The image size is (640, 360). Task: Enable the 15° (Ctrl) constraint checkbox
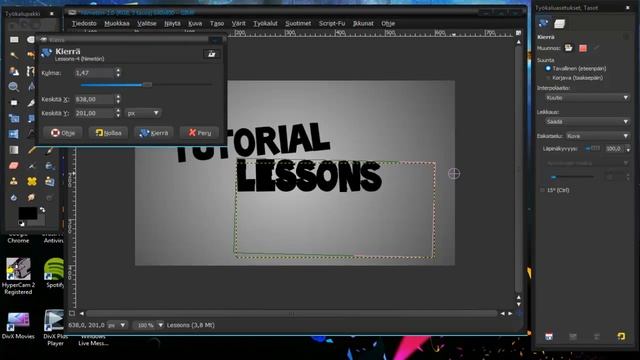coord(542,190)
